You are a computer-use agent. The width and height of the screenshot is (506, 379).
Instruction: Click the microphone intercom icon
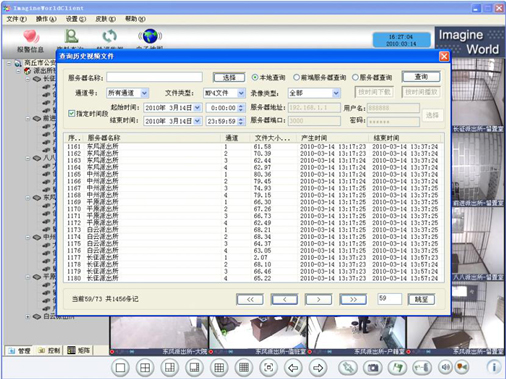422,368
